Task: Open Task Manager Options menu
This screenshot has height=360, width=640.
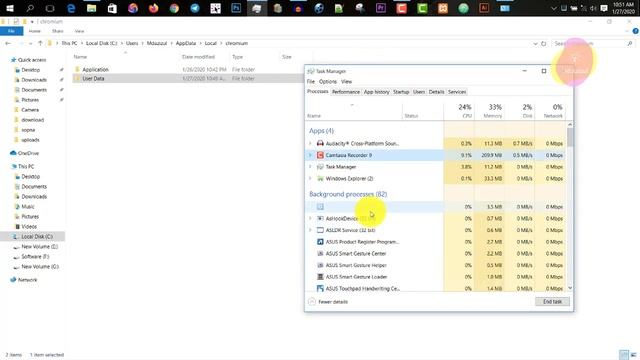Action: pyautogui.click(x=328, y=82)
